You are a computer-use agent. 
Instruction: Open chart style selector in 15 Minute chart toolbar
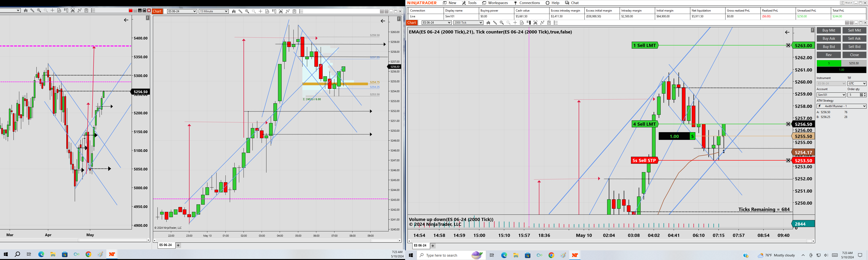233,11
